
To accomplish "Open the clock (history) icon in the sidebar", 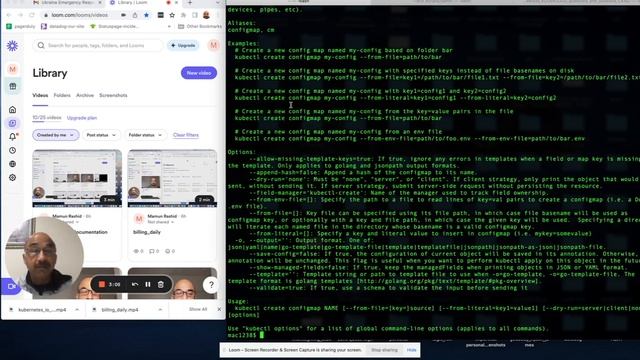I will click(x=13, y=150).
